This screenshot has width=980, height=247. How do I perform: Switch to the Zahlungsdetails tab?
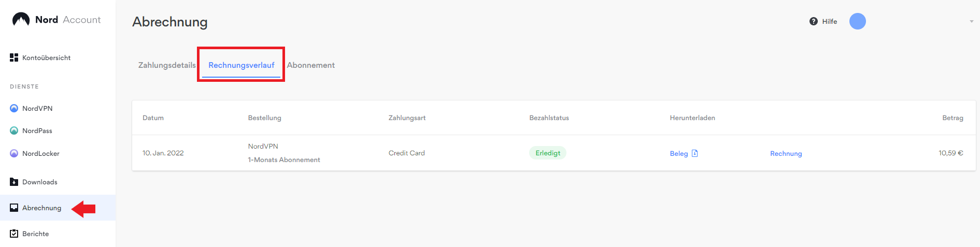click(x=167, y=65)
